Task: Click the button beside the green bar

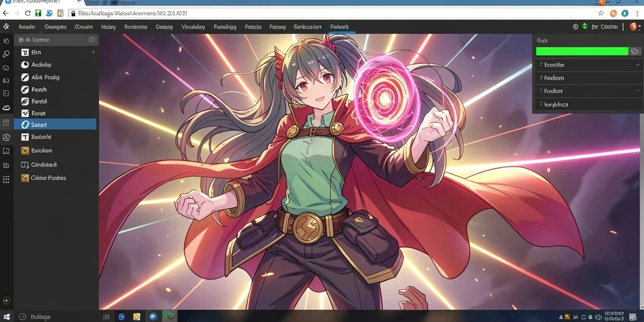Action: (x=635, y=51)
